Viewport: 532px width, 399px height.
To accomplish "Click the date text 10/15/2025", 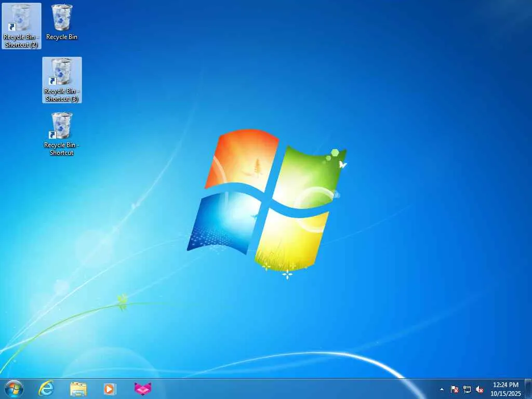I will point(506,394).
